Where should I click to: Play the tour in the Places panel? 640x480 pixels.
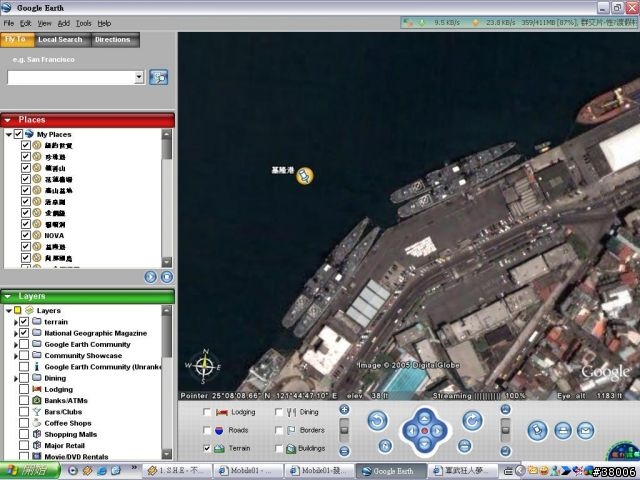click(150, 277)
